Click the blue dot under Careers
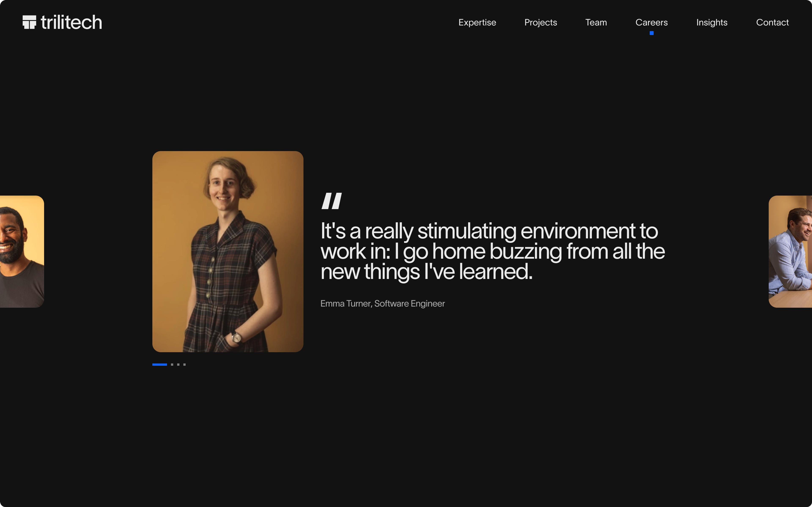812x507 pixels. 651,33
